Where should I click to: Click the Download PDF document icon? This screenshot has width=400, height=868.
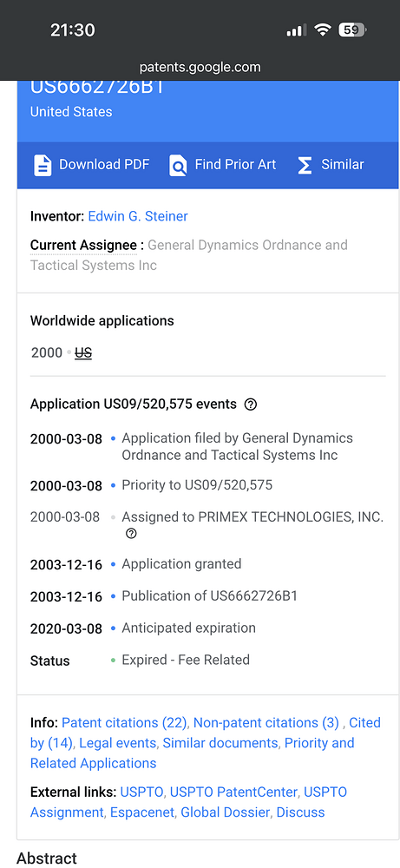tap(43, 166)
